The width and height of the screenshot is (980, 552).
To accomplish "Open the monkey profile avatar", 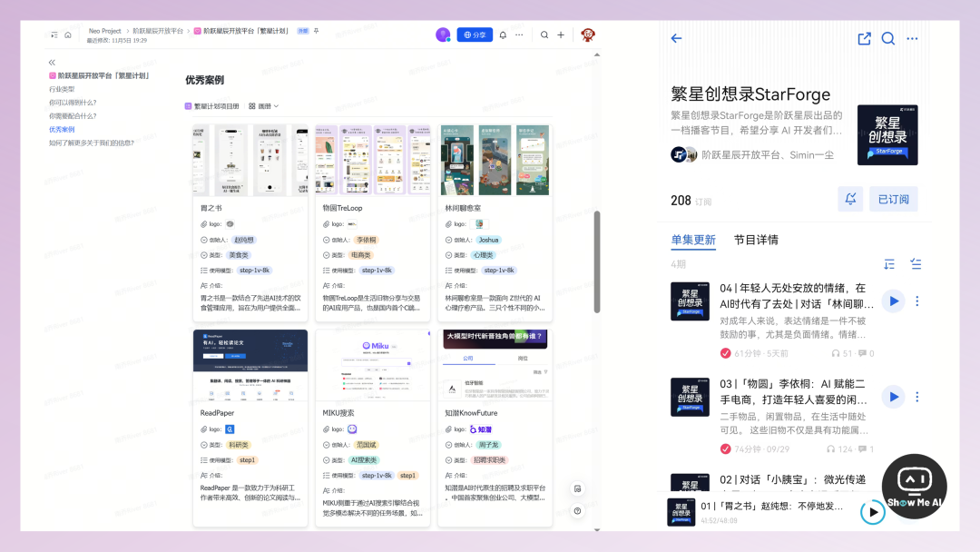I will point(587,35).
